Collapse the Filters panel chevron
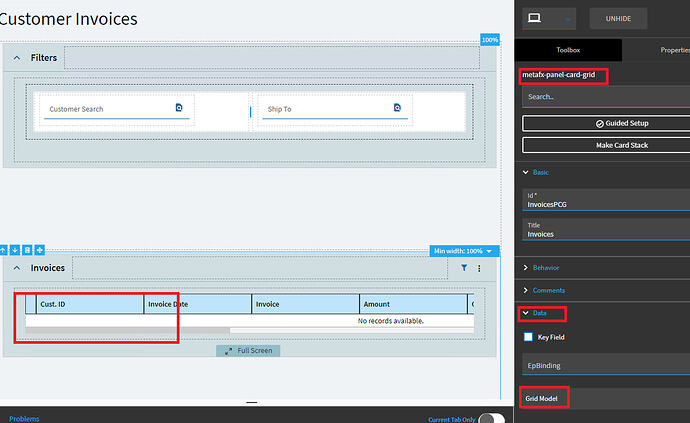Viewport: 690px width, 423px height. click(17, 58)
